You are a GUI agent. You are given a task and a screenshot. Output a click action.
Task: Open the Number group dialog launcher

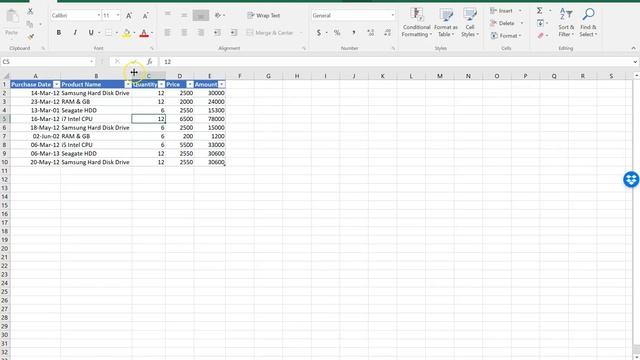tap(393, 48)
